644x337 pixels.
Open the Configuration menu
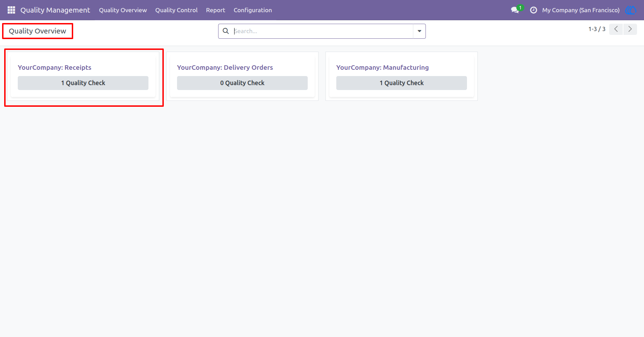pyautogui.click(x=253, y=10)
